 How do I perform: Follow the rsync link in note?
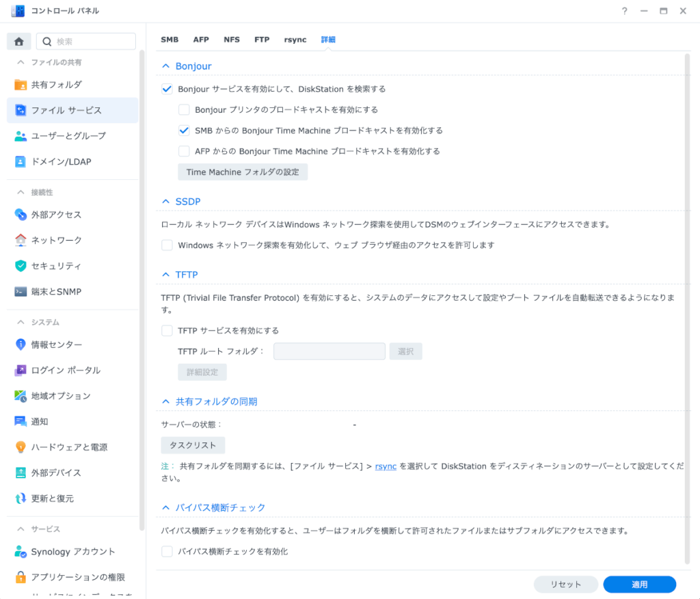click(386, 466)
